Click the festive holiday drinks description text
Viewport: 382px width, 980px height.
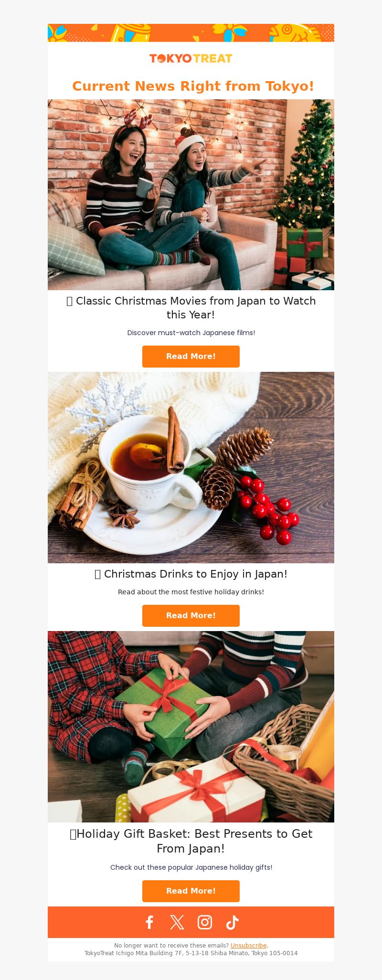pos(191,592)
